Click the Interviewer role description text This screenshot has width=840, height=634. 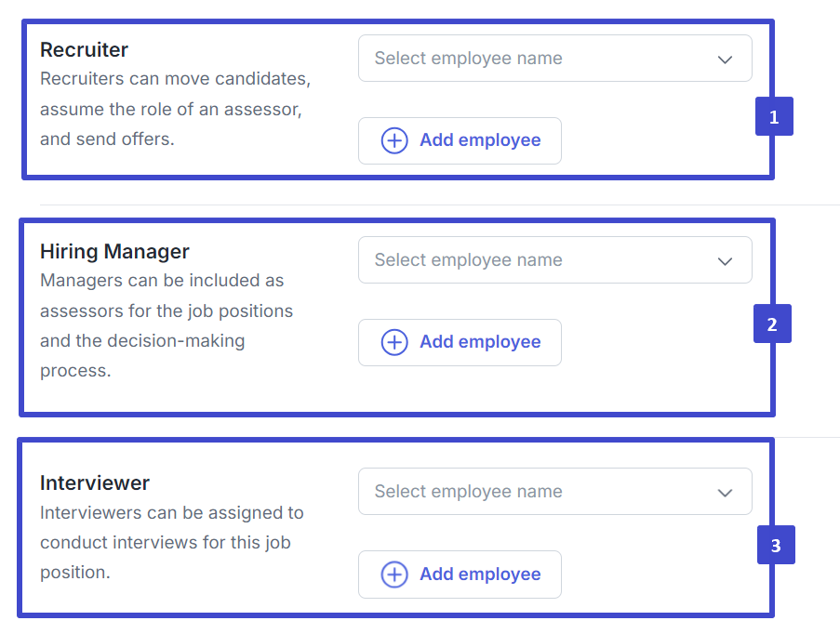(171, 542)
